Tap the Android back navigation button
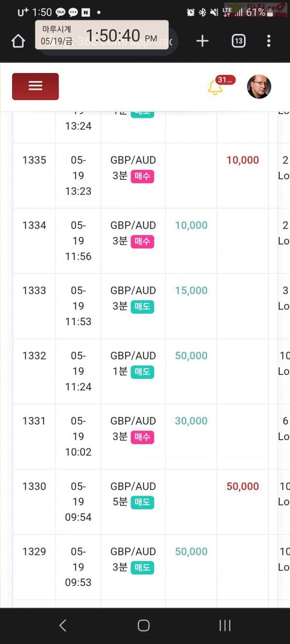 (62, 626)
